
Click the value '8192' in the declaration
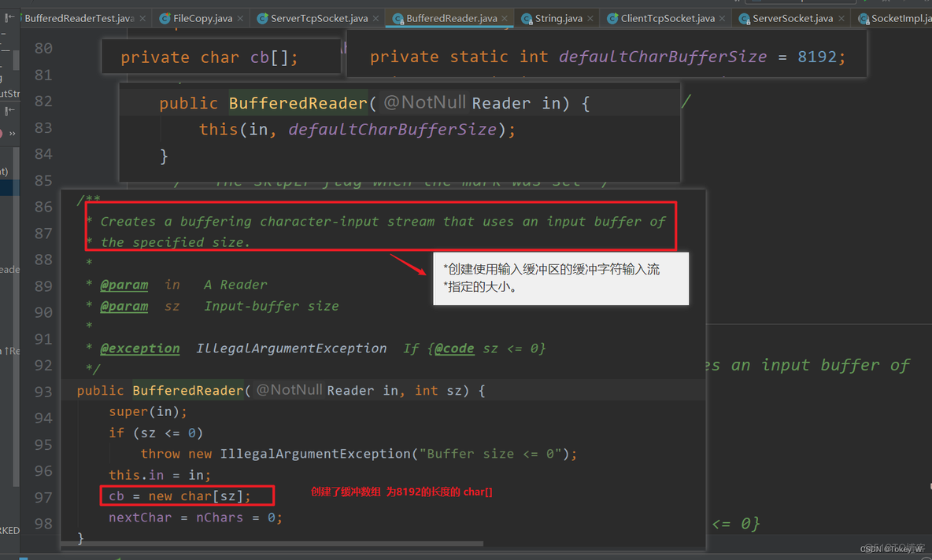point(817,57)
